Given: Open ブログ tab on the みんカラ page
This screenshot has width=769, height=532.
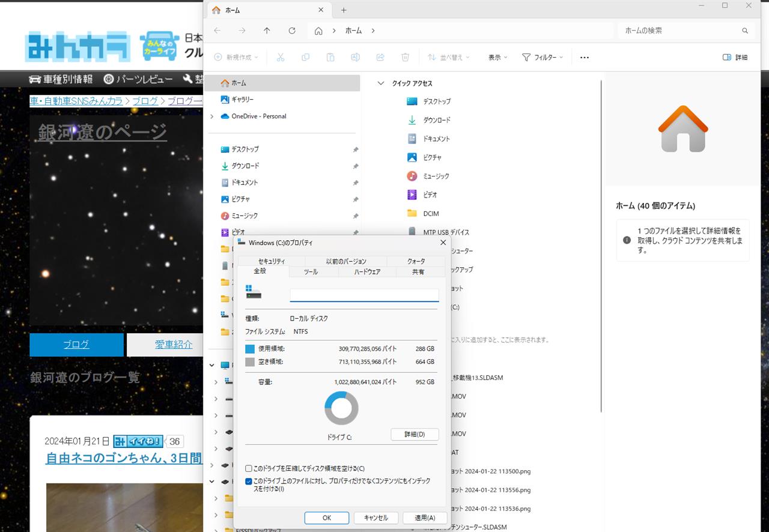Looking at the screenshot, I should 76,345.
